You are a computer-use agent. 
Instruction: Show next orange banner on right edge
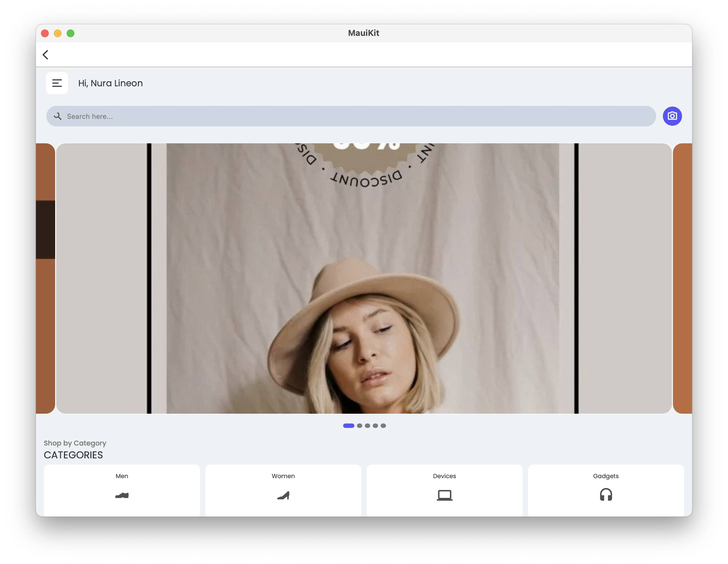click(682, 278)
